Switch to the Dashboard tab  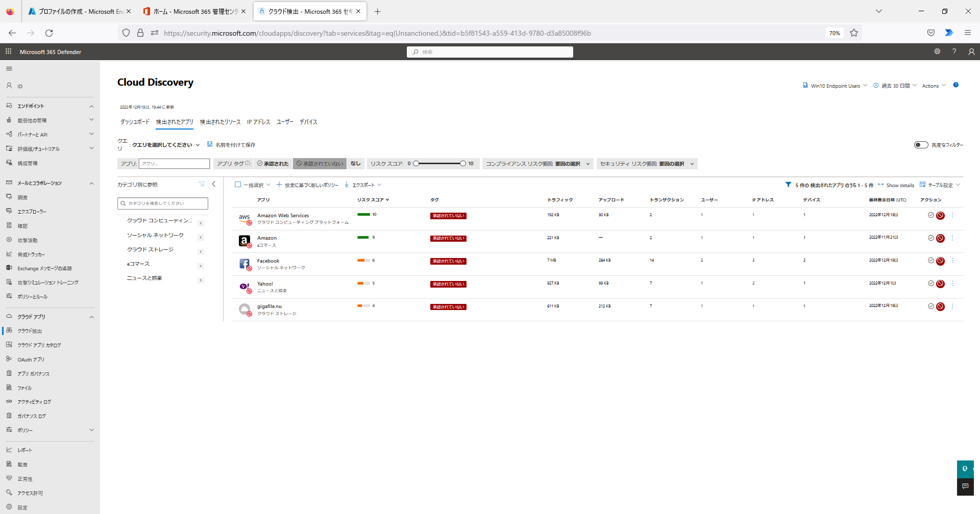[135, 122]
